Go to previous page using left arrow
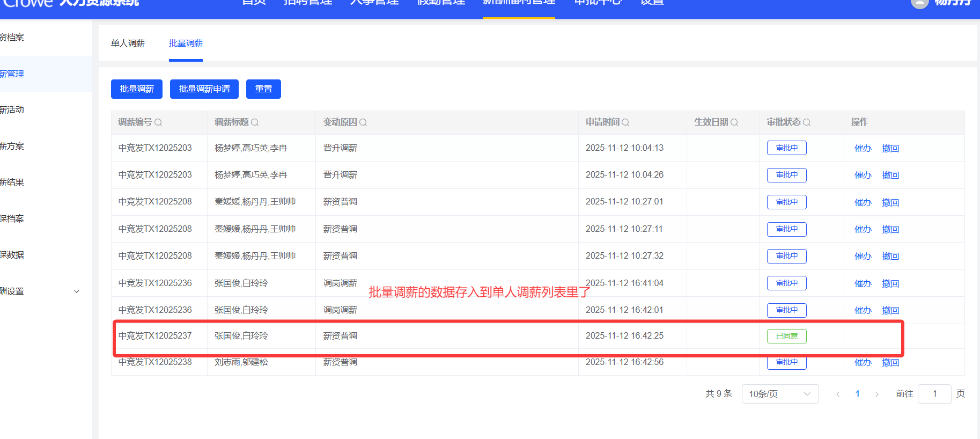Screen dimensions: 980x439 [x=838, y=394]
